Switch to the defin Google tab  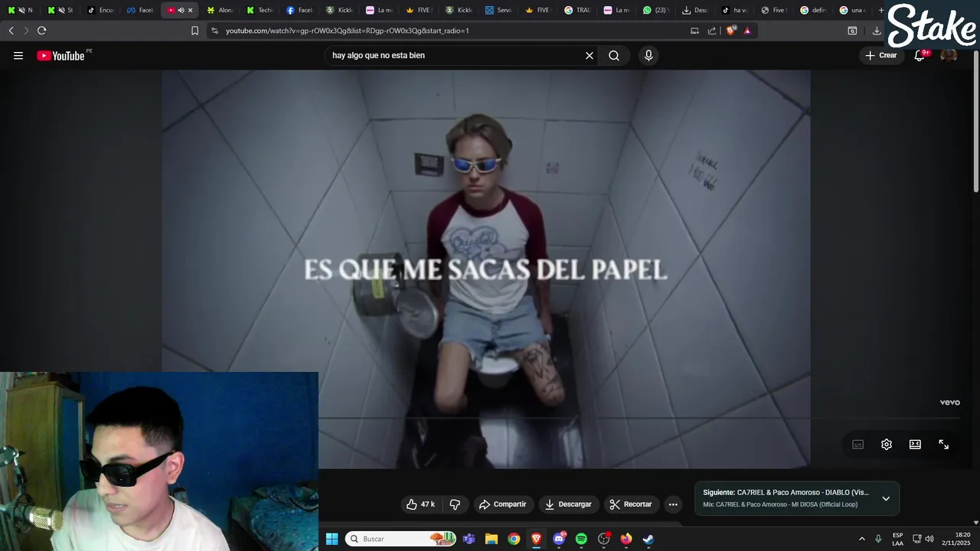coord(815,10)
